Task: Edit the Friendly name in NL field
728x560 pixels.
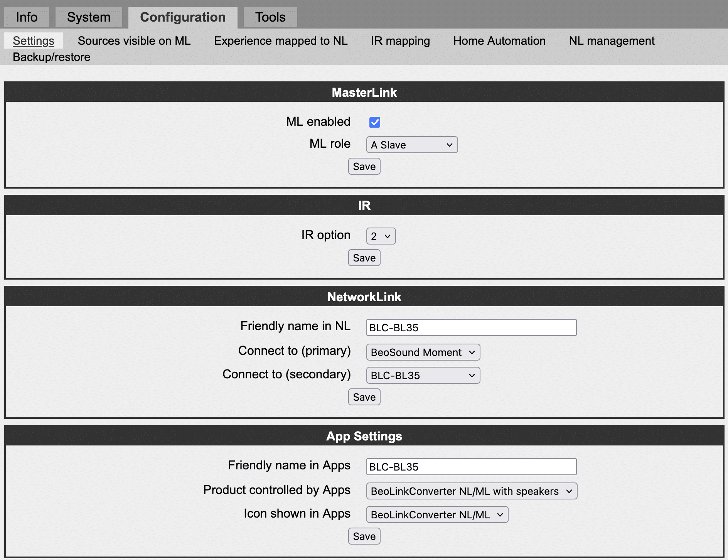Action: click(x=471, y=327)
